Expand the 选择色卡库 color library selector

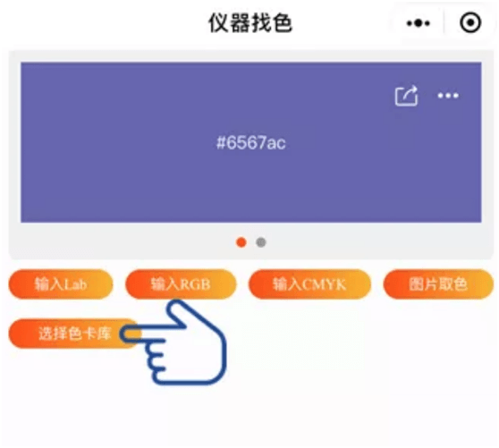(x=74, y=334)
